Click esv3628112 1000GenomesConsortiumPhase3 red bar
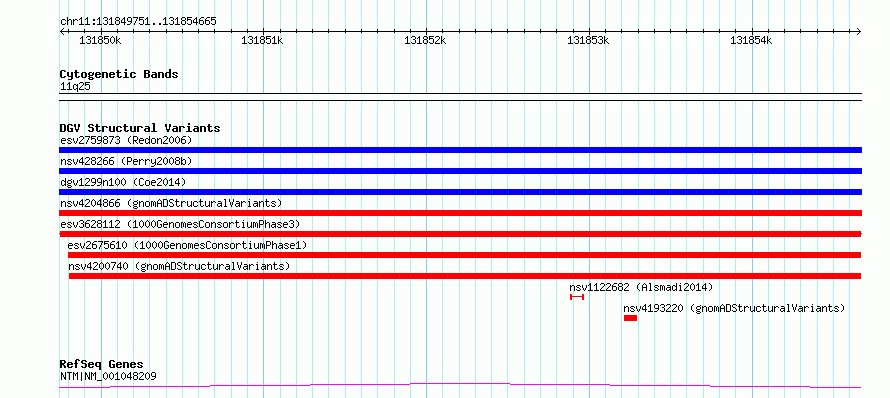 tap(460, 234)
